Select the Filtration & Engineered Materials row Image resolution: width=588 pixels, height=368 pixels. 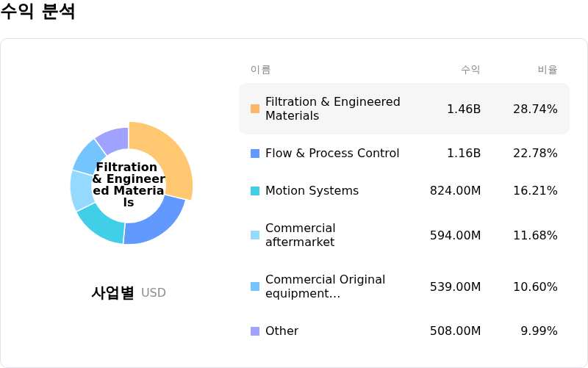404,109
